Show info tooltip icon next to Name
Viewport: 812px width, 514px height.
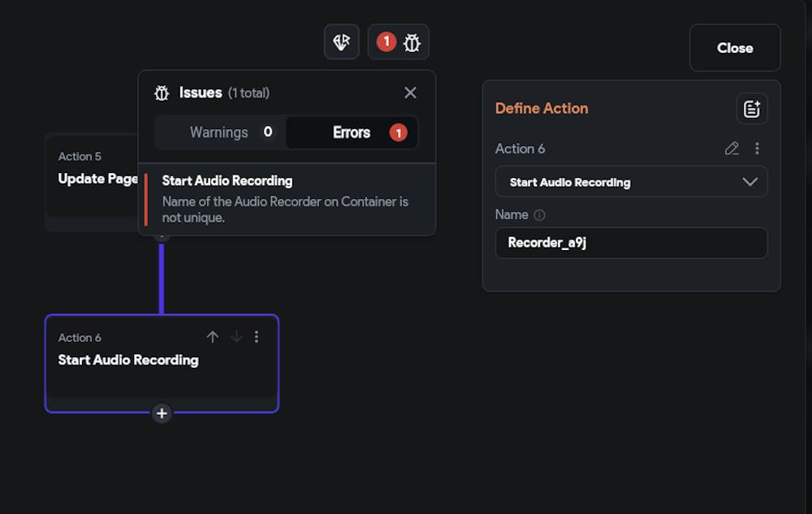539,215
